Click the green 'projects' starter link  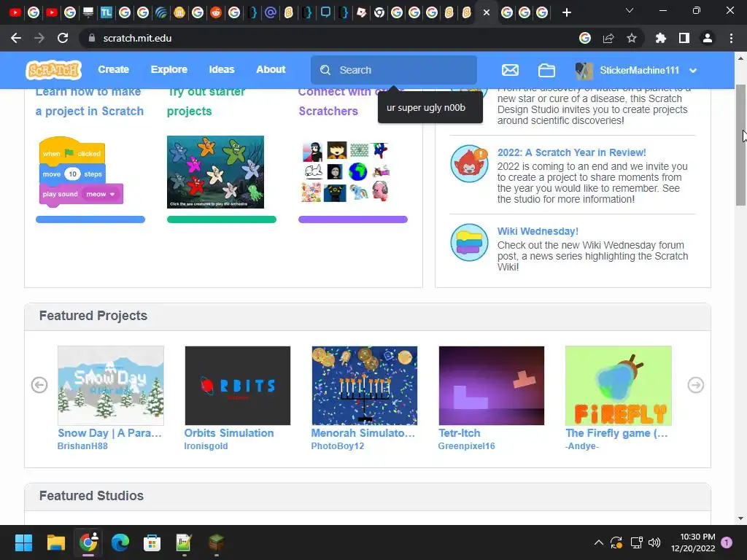(189, 111)
